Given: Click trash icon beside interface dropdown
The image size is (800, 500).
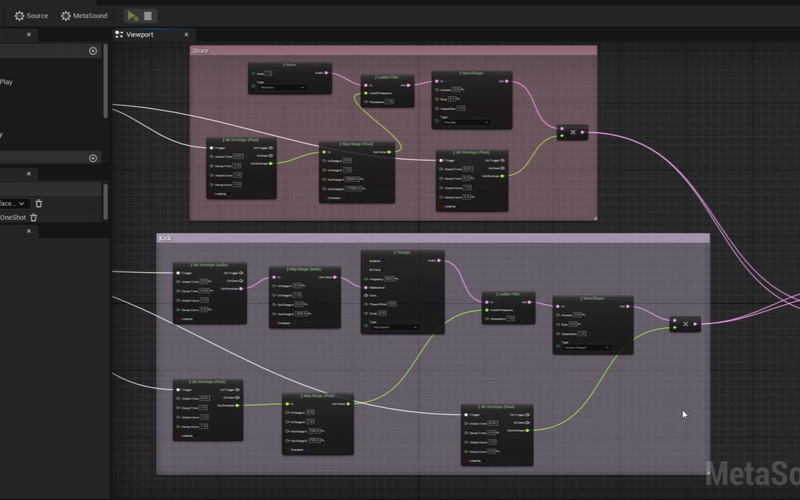Looking at the screenshot, I should click(39, 203).
